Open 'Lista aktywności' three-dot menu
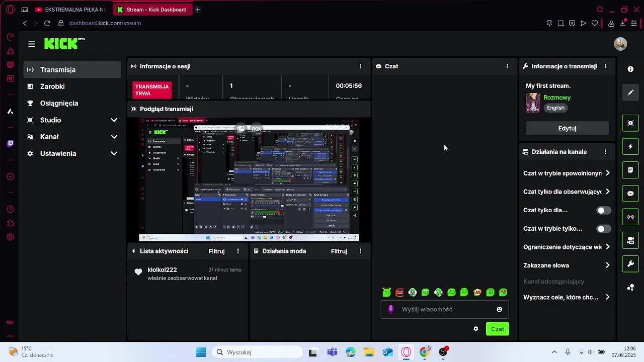 (x=238, y=251)
